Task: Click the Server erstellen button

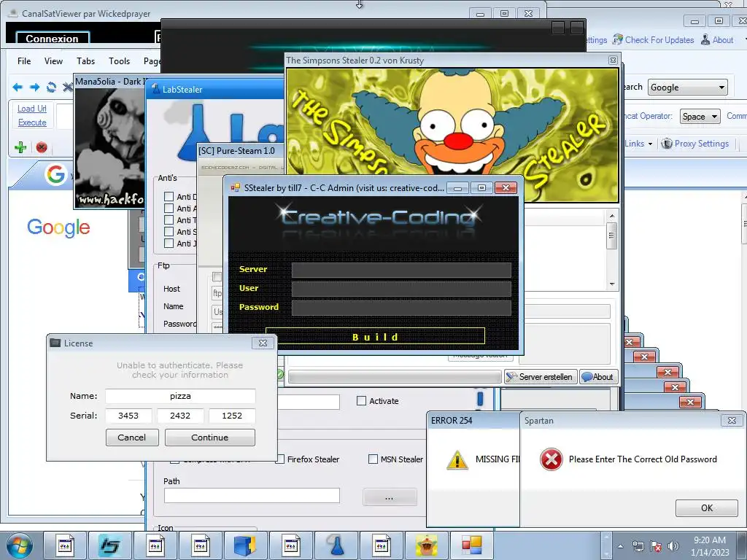Action: [x=541, y=377]
